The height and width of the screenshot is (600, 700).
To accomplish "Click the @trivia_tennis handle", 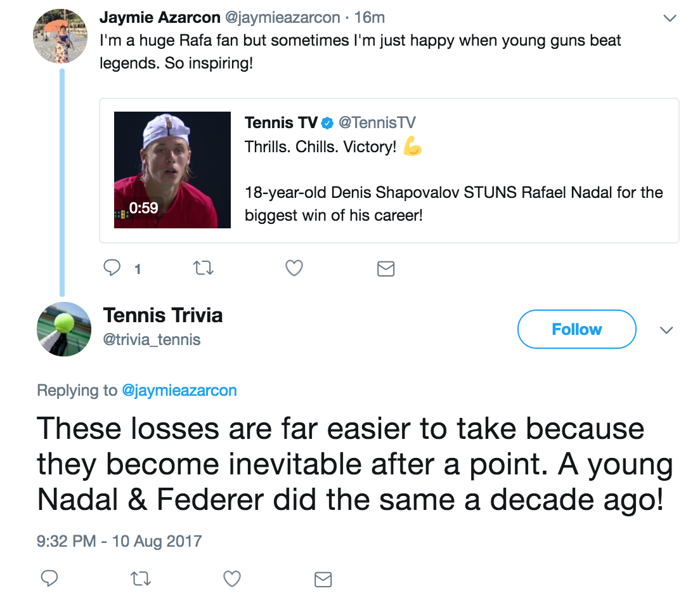I will coord(152,340).
